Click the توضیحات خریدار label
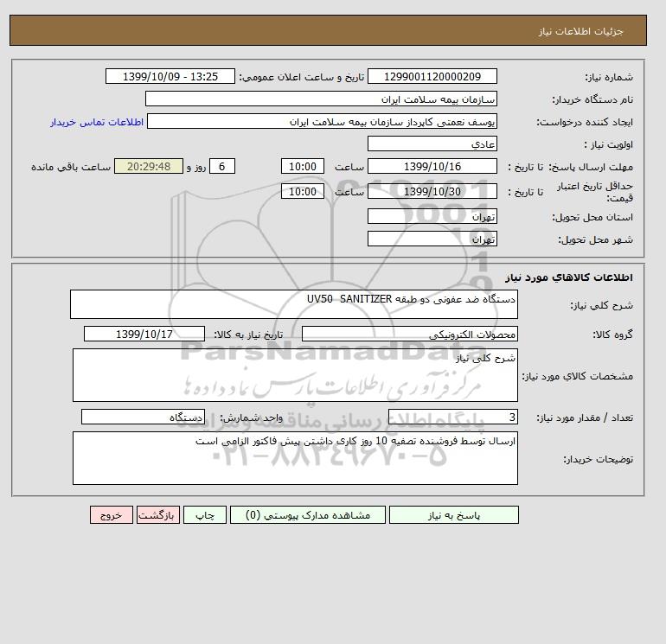Viewport: 666px width, 644px height. (x=598, y=459)
